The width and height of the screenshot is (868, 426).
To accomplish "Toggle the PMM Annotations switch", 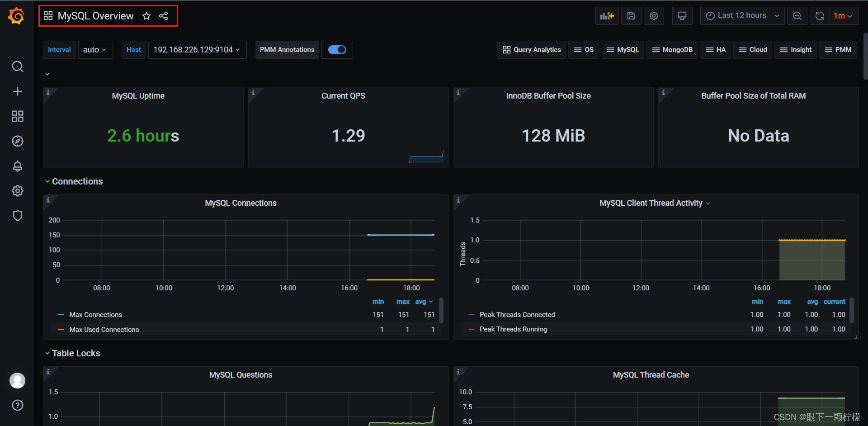I will [x=337, y=50].
